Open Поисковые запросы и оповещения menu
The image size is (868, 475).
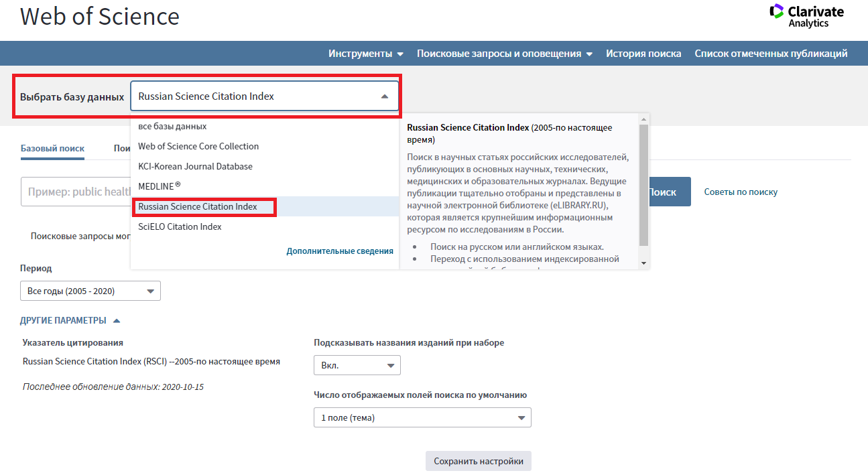504,54
